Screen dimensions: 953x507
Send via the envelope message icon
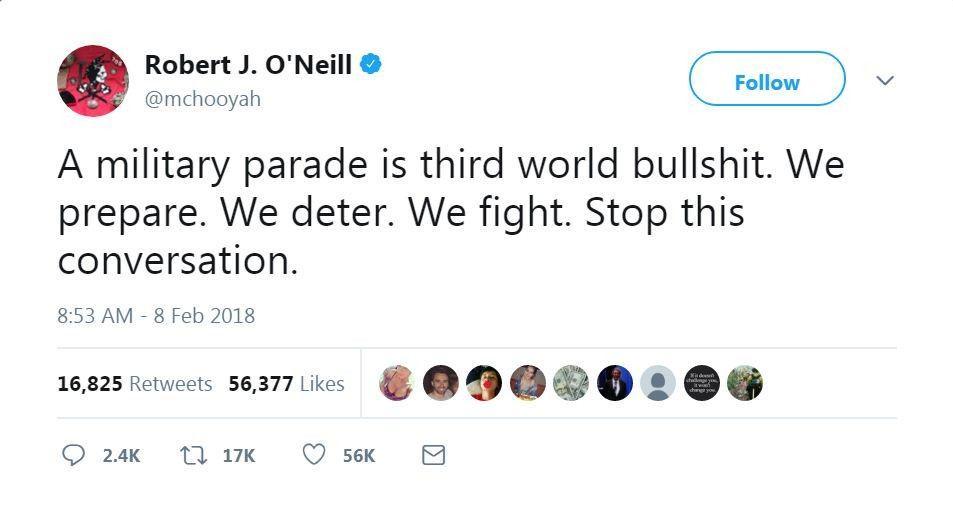pos(433,455)
